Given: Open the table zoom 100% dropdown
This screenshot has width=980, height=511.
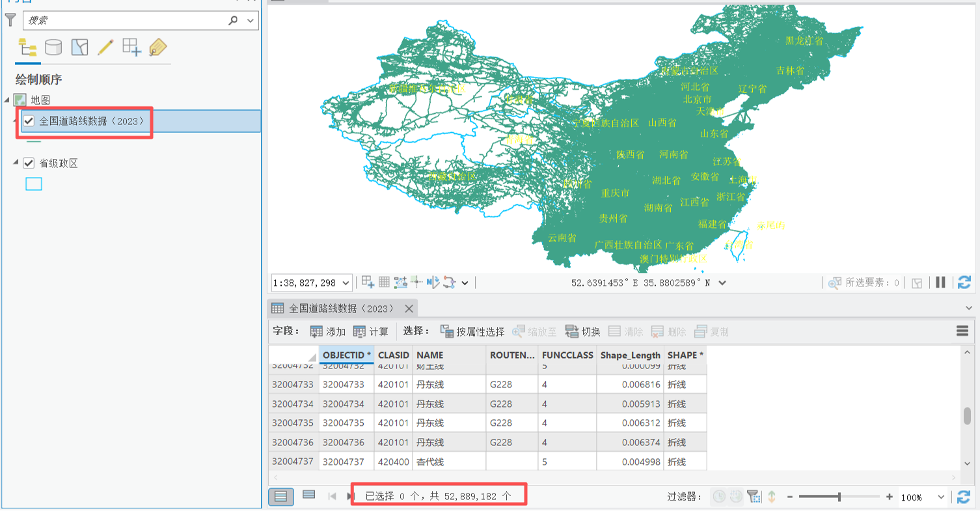Looking at the screenshot, I should [x=940, y=497].
